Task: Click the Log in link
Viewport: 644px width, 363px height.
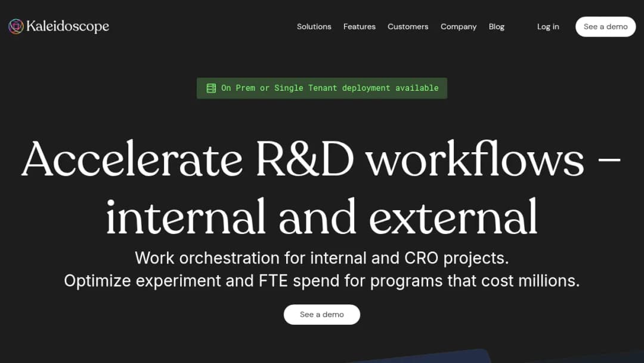Action: click(548, 27)
